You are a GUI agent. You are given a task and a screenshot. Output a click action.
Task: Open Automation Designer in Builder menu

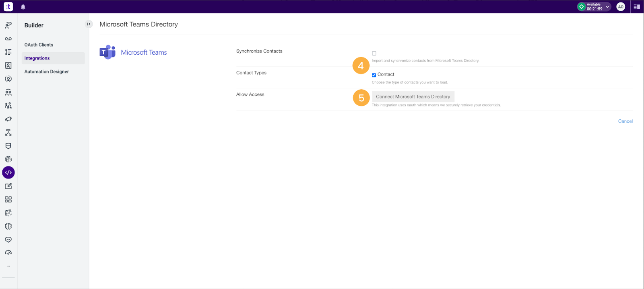click(x=47, y=72)
